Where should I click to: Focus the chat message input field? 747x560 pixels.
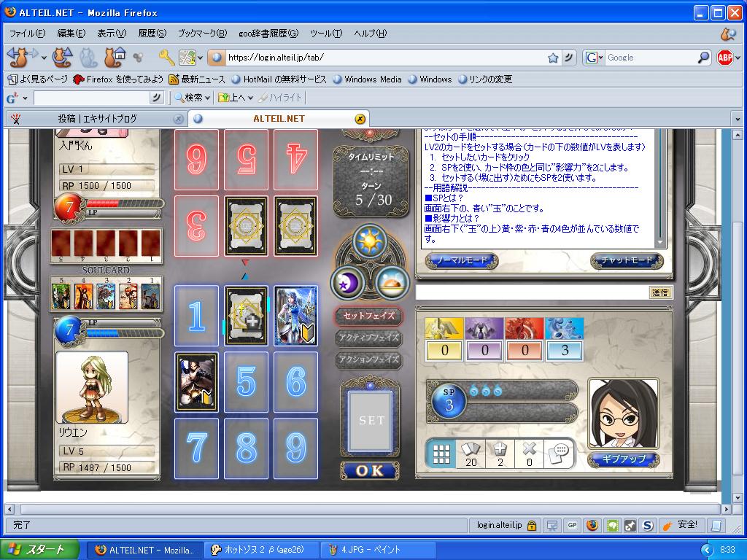(x=532, y=292)
